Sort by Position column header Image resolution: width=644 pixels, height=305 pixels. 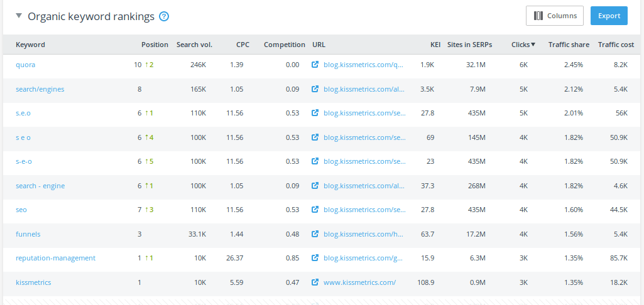[155, 45]
